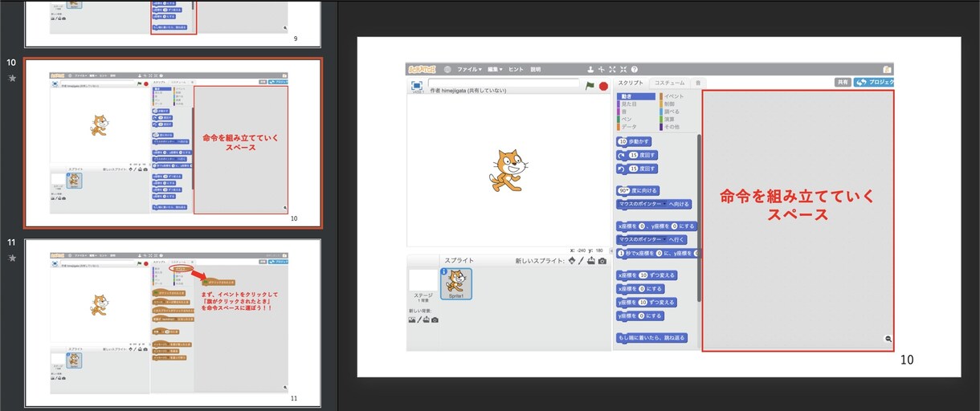Click the project title field above the stage
Image resolution: width=980 pixels, height=411 pixels.
pos(504,83)
